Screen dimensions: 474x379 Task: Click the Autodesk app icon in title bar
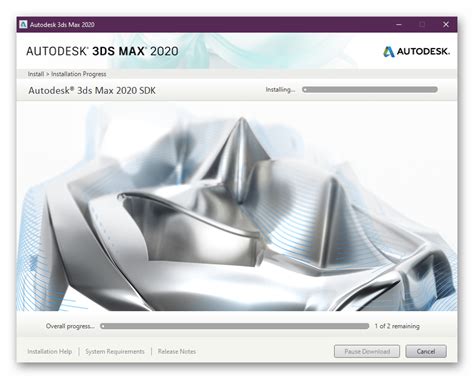tap(23, 24)
